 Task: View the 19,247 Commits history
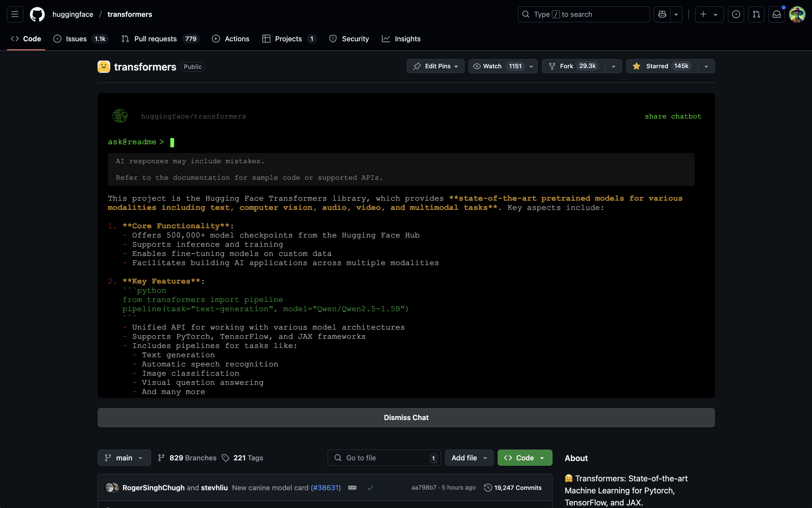(513, 487)
